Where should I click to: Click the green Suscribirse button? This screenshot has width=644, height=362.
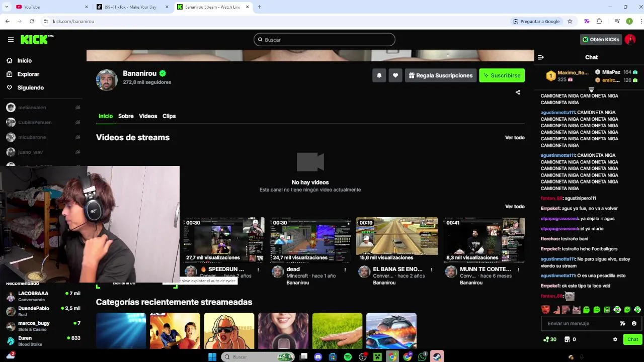(502, 75)
